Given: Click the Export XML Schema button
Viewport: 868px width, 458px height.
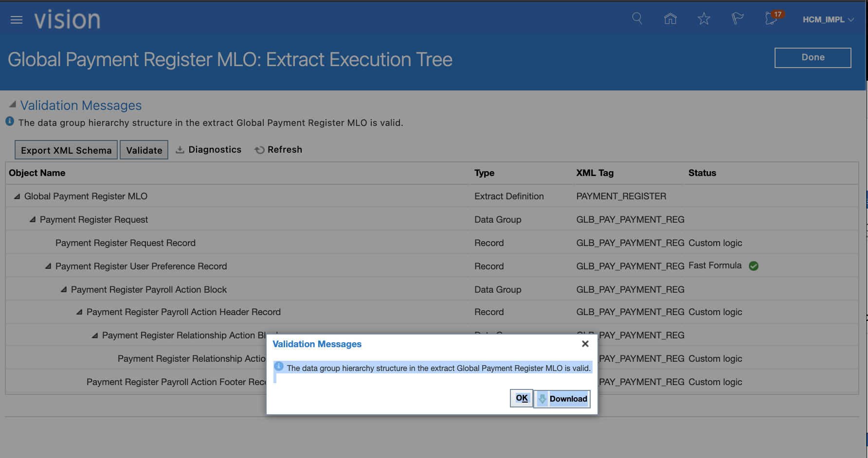Looking at the screenshot, I should click(x=66, y=150).
